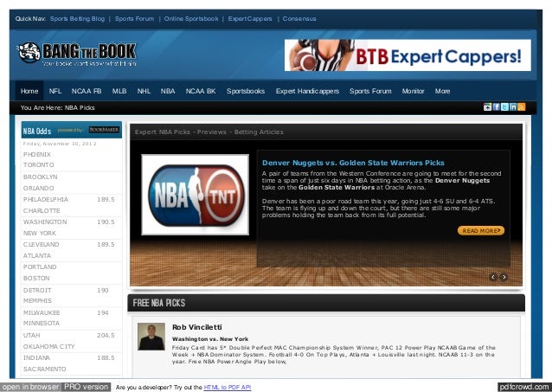552x392 pixels.
Task: Click MINNESOTA in NBA Odds list
Action: [x=42, y=324]
